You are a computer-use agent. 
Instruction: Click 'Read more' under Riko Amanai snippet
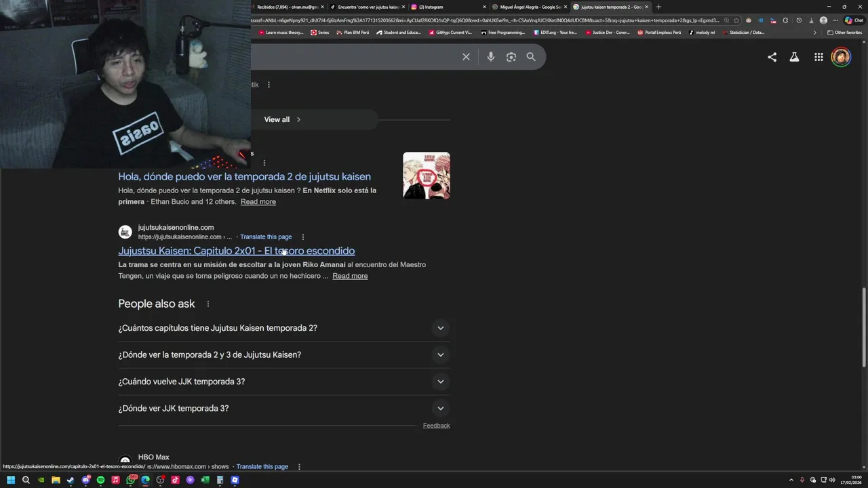click(350, 276)
